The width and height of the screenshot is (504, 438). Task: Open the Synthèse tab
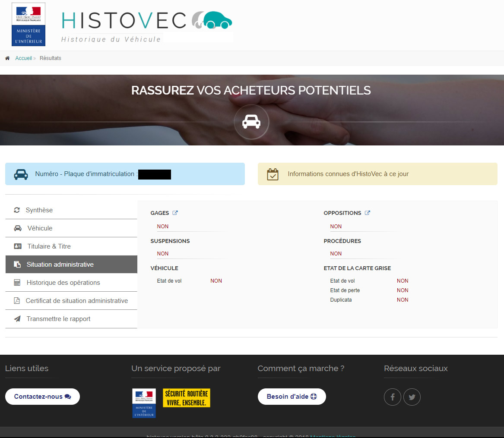tap(71, 210)
